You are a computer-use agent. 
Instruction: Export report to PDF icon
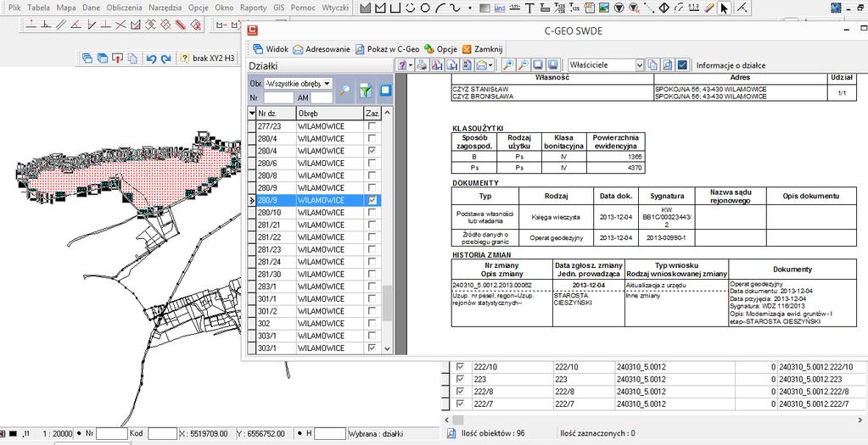tap(437, 64)
